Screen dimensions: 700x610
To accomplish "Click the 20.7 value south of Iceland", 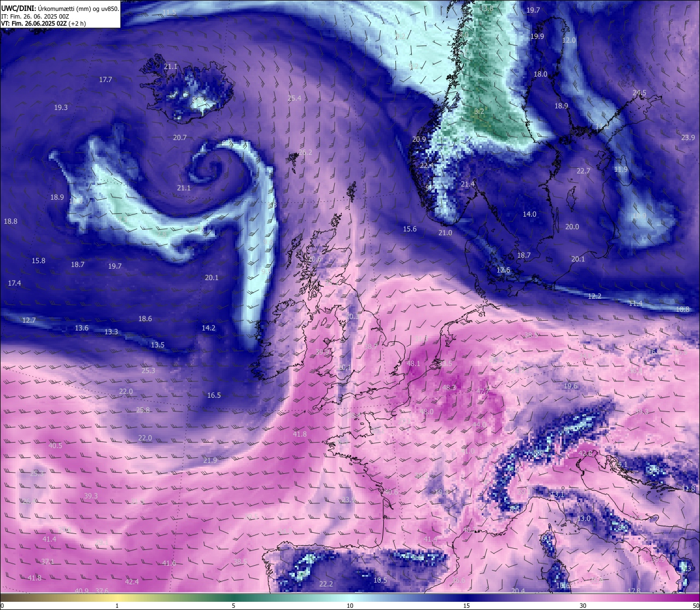I will (180, 138).
